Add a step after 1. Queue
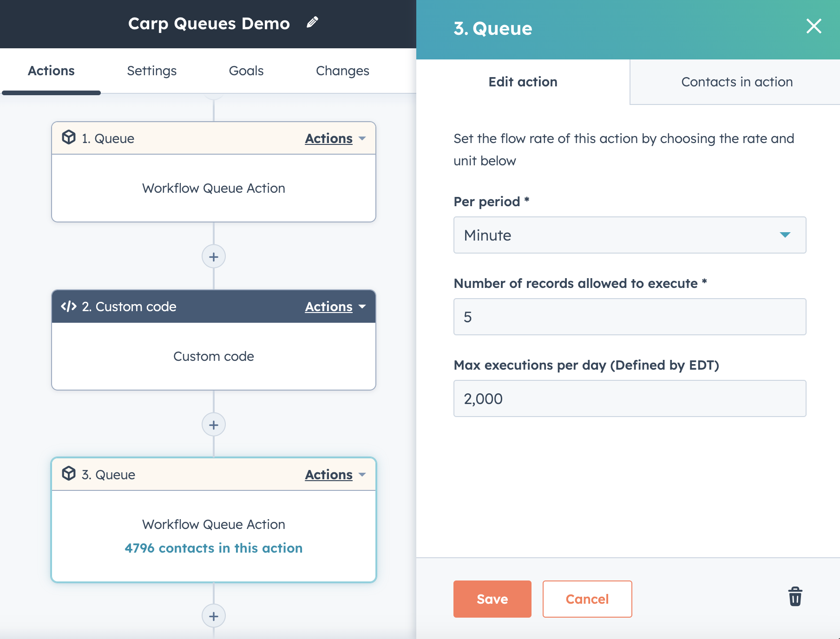Screen dimensions: 840x639 pos(214,257)
